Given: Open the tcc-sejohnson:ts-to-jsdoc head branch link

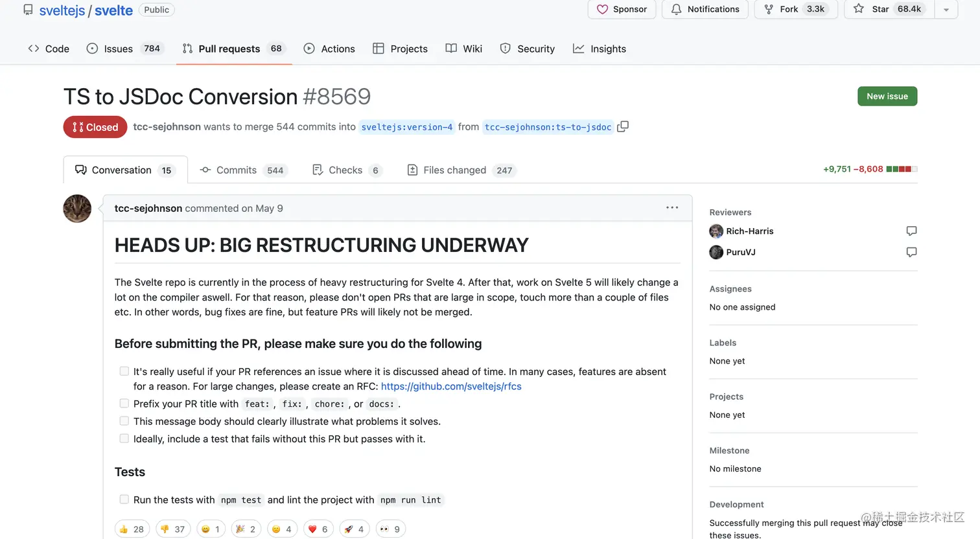Looking at the screenshot, I should tap(548, 127).
